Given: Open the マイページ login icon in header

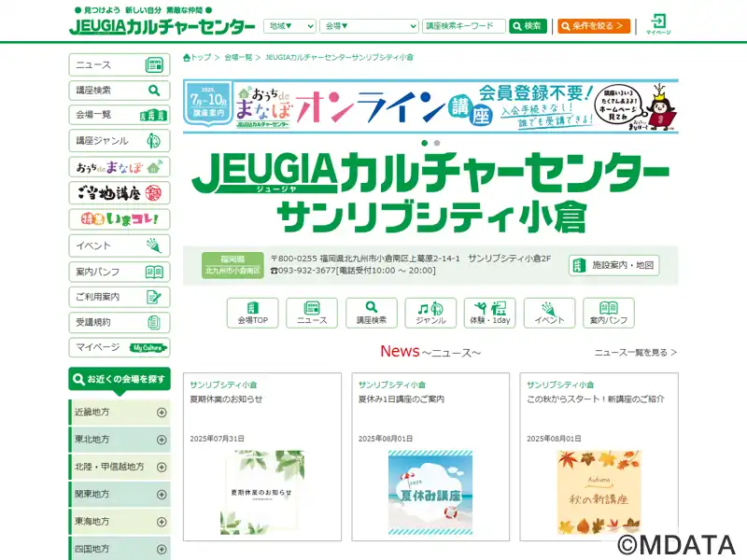Looking at the screenshot, I should point(658,24).
